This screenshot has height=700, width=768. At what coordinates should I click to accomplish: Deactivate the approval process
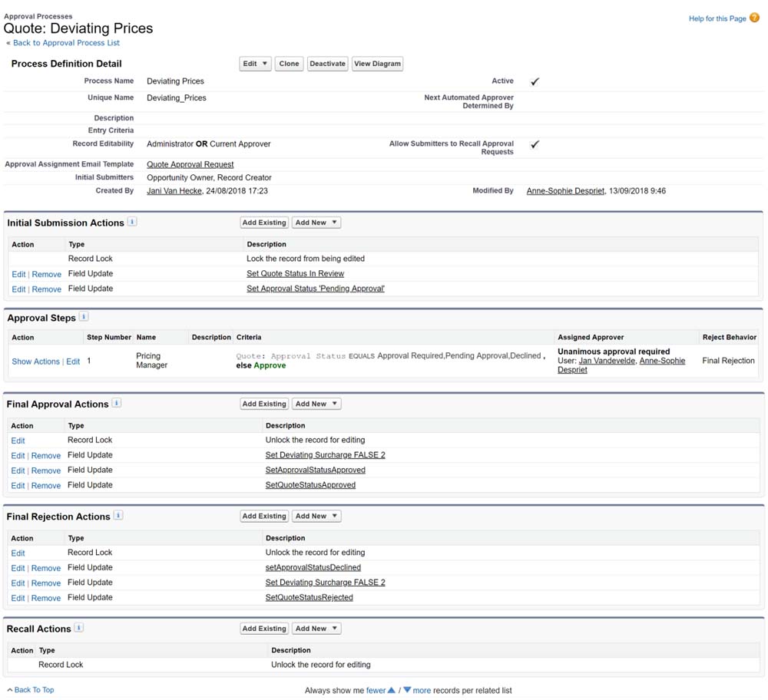(x=328, y=64)
